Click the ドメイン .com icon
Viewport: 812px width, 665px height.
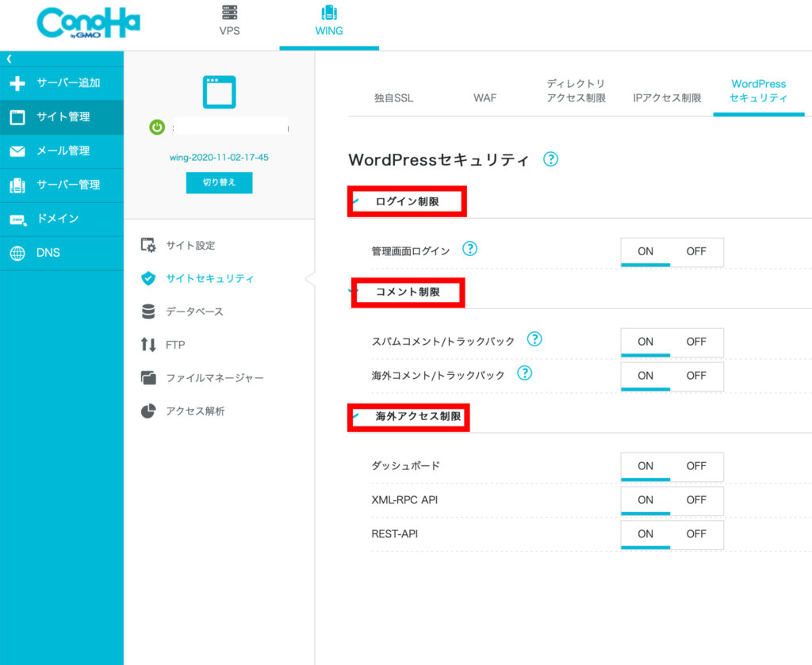(17, 220)
